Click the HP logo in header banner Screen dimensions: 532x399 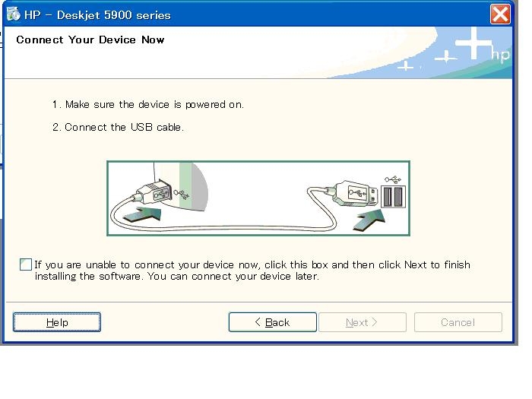coord(500,55)
